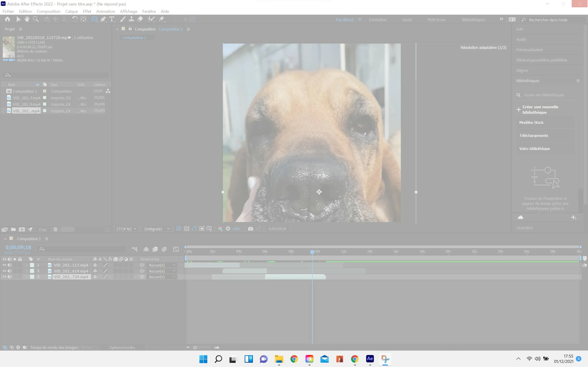Select the Pen tool in toolbar

coord(103,19)
